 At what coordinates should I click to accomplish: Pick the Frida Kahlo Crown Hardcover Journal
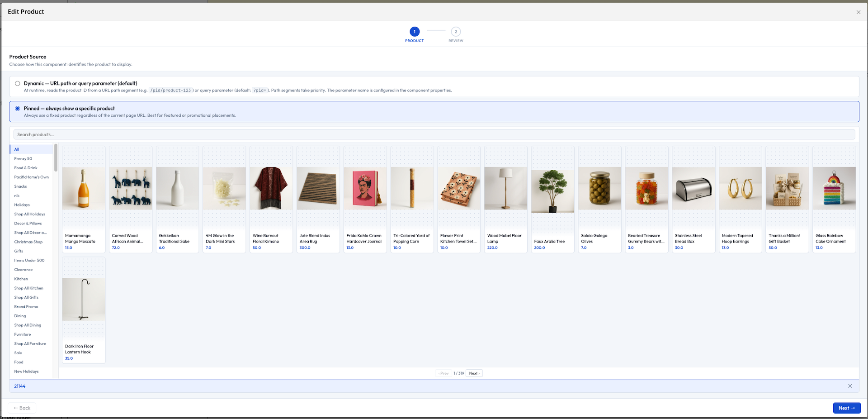click(365, 199)
